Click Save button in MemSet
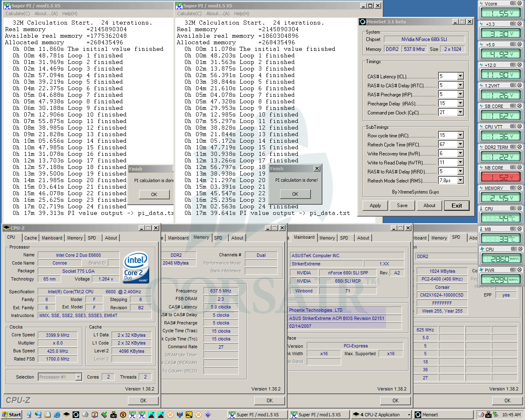Image resolution: width=525 pixels, height=420 pixels. pos(402,205)
